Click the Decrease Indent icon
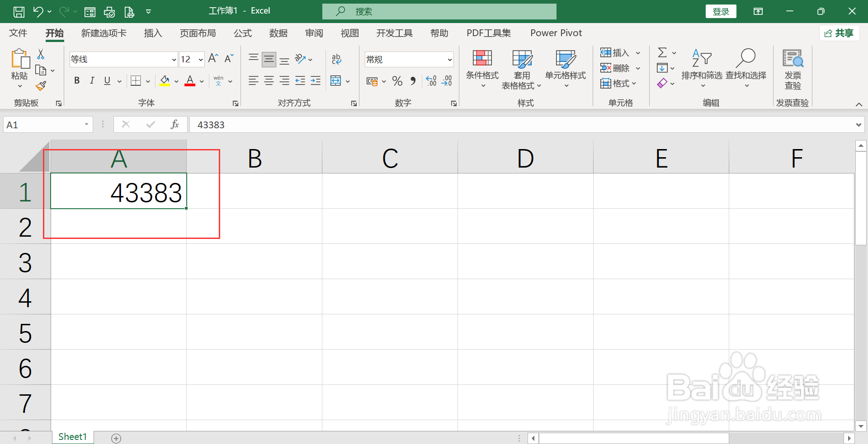This screenshot has width=868, height=444. click(300, 81)
